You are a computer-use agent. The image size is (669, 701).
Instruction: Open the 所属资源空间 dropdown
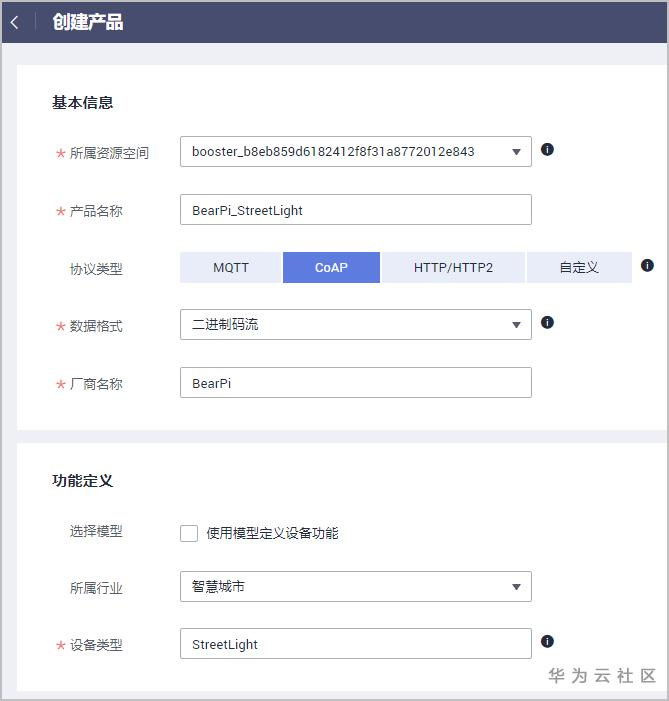(x=355, y=152)
